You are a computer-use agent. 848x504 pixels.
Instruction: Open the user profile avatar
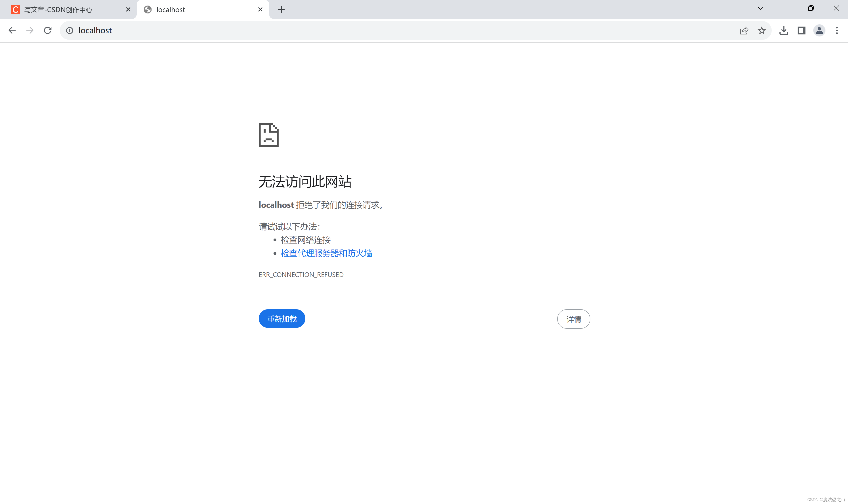[819, 30]
